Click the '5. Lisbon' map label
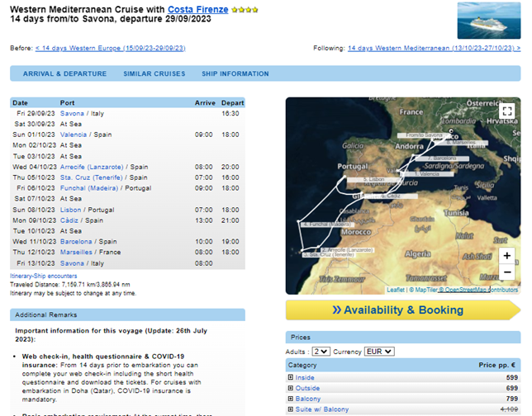 click(x=373, y=179)
